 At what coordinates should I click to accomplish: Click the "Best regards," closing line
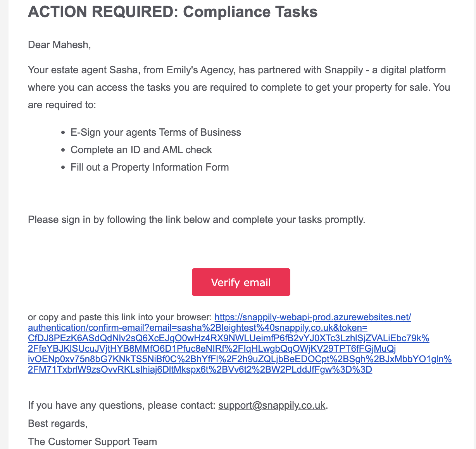coord(58,423)
